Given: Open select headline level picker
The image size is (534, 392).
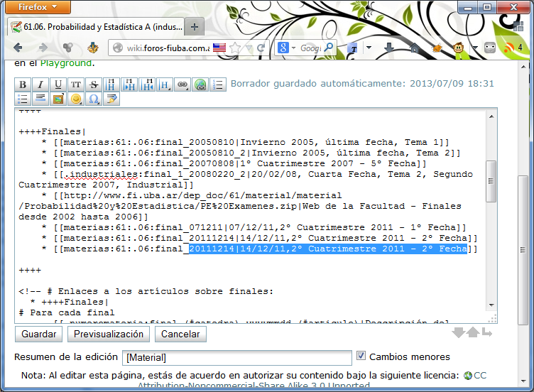Looking at the screenshot, I should click(165, 85).
